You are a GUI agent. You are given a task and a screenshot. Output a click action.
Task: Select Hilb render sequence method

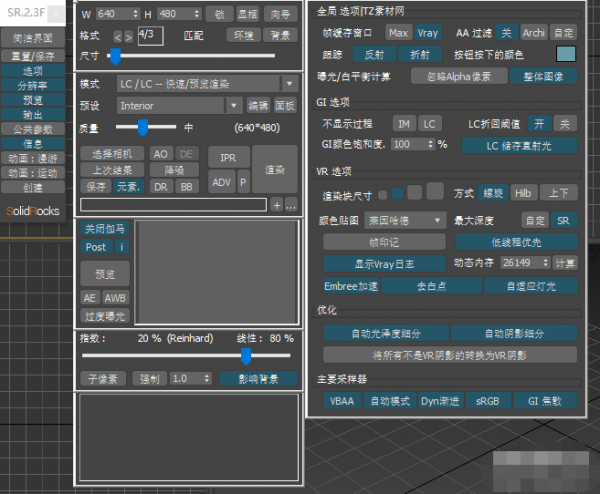pos(523,193)
